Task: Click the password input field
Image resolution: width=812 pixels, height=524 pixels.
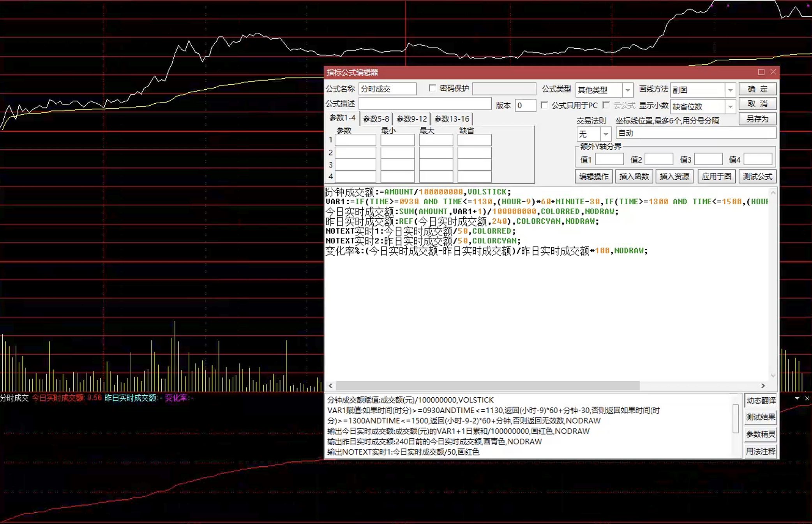Action: 504,89
